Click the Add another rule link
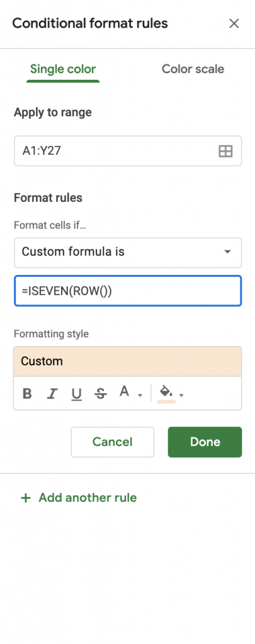The height and width of the screenshot is (644, 255). [x=88, y=498]
